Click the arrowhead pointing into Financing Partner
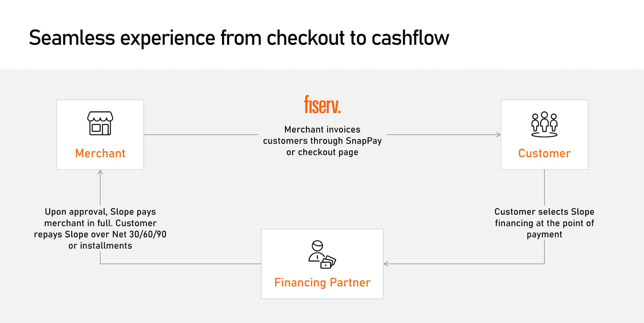The image size is (644, 323). 386,264
